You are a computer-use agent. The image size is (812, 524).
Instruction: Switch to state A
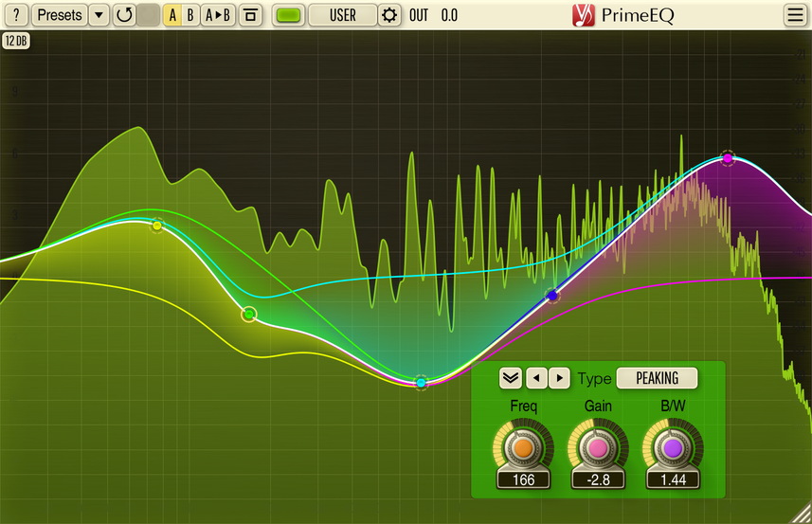pos(172,15)
